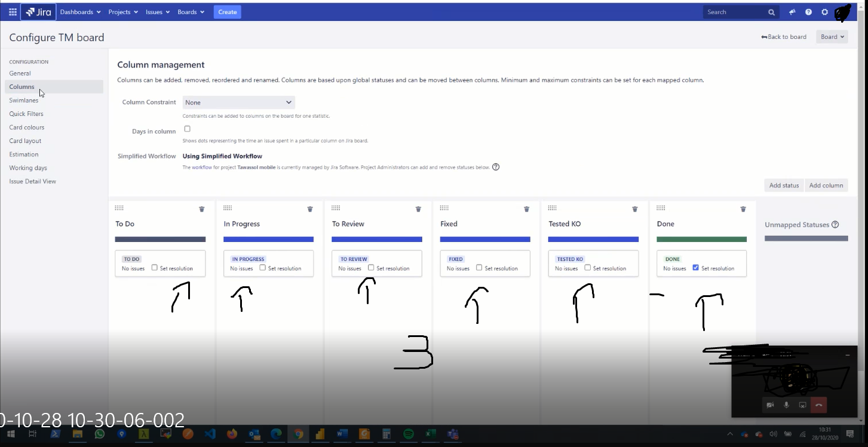Open the feedback megaphone icon in header
This screenshot has height=447, width=868.
792,12
